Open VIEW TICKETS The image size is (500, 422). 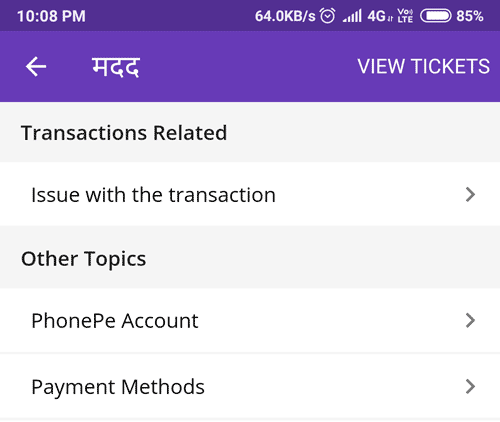coord(424,66)
